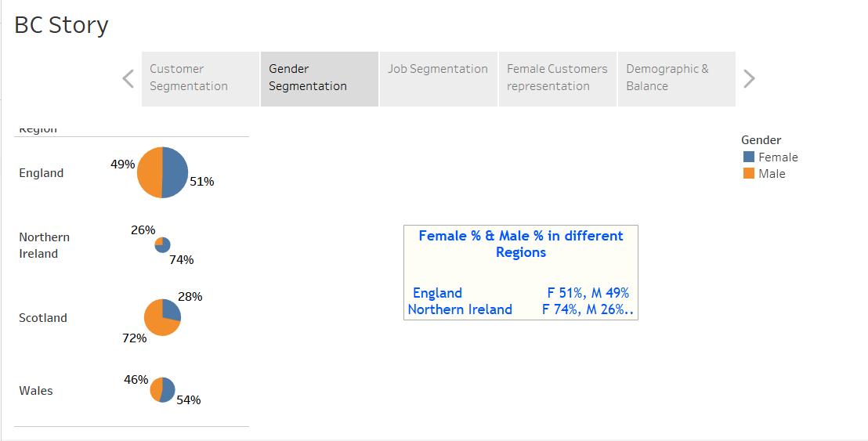Open Female Customers representation story point
Screen dimensions: 868x441
pyautogui.click(x=558, y=78)
